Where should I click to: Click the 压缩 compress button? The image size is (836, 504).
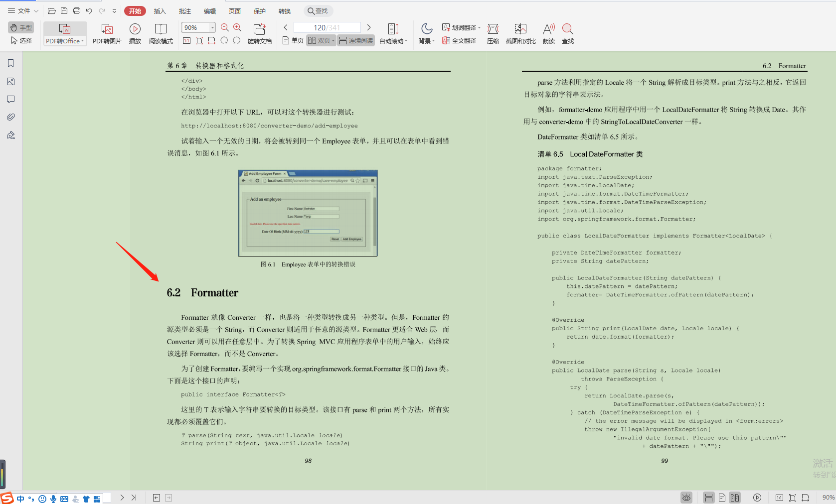(493, 34)
